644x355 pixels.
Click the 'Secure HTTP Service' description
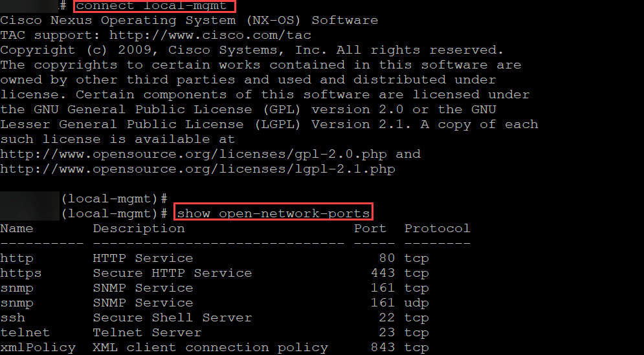pos(173,273)
